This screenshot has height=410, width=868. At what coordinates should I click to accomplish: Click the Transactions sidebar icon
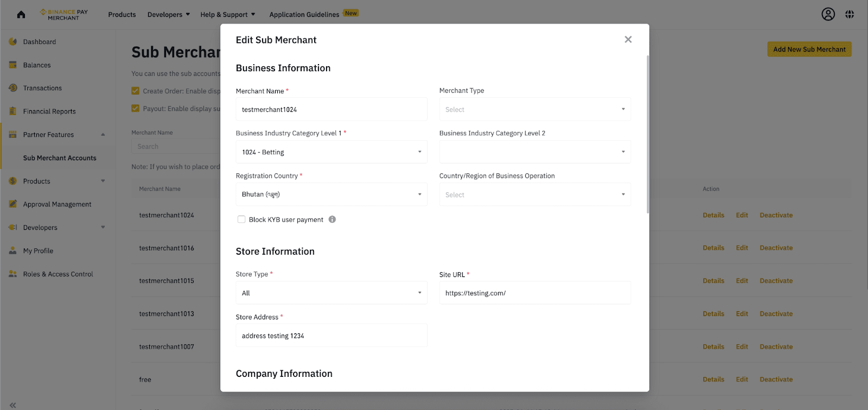(13, 88)
